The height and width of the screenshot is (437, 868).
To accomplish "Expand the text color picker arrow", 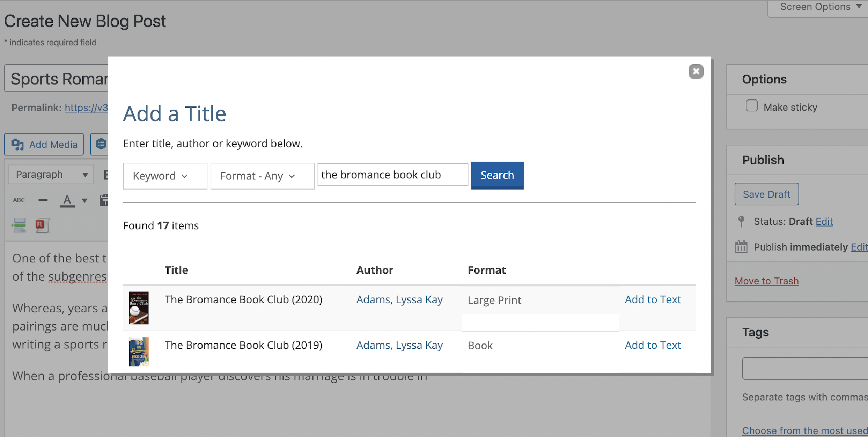I will [x=84, y=201].
